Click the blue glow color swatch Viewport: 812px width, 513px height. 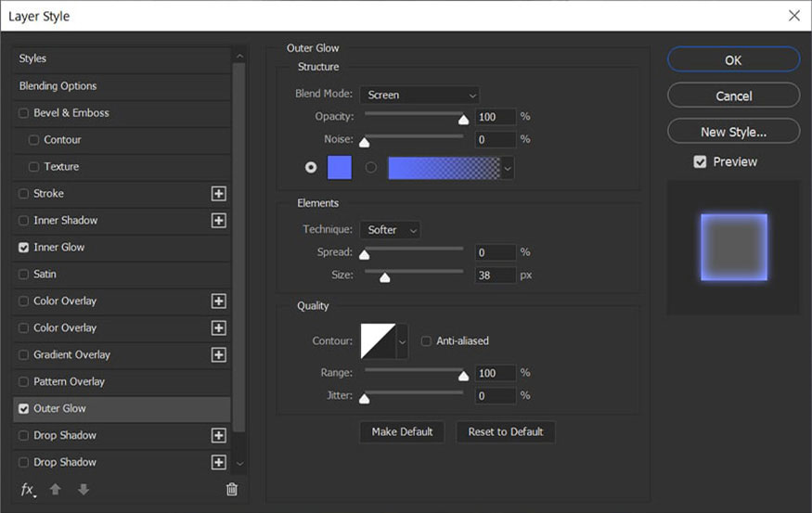[x=340, y=167]
